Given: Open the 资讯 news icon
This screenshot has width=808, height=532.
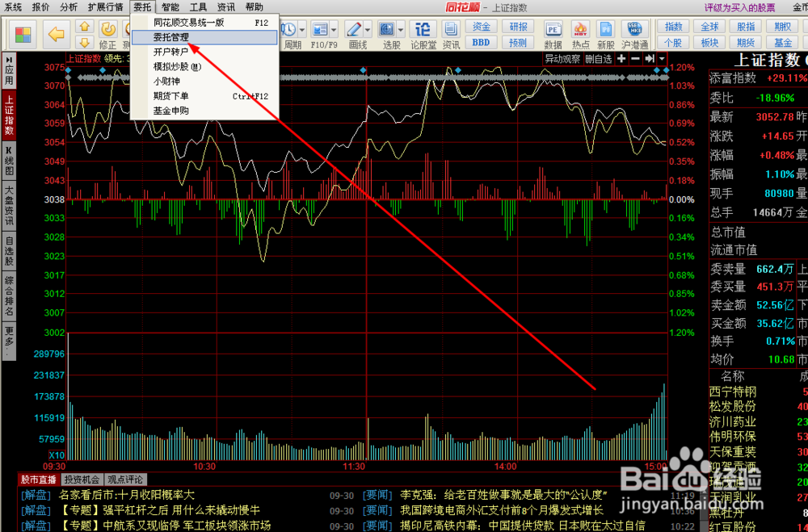Looking at the screenshot, I should 451,29.
